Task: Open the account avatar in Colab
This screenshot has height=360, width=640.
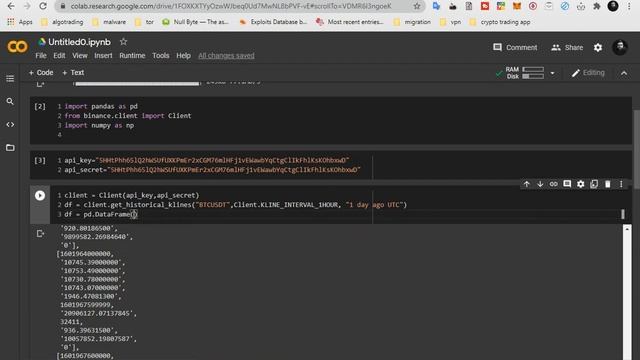Action: tap(620, 47)
